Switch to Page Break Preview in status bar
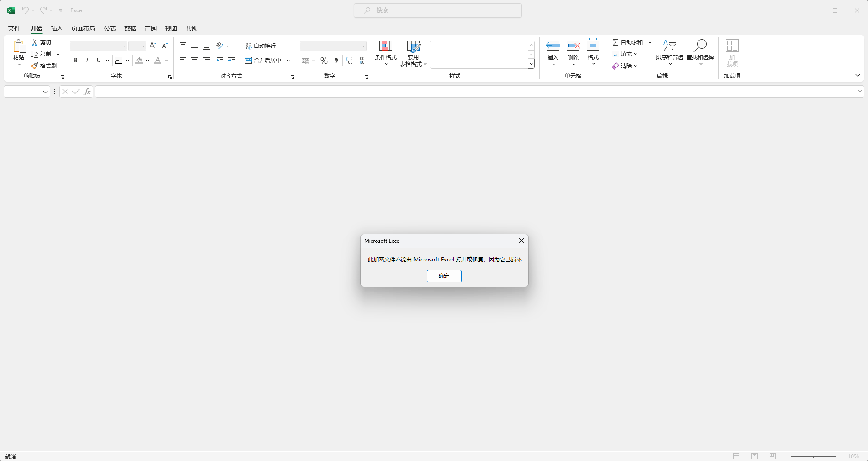Screen dimensions: 868x461 pyautogui.click(x=773, y=456)
